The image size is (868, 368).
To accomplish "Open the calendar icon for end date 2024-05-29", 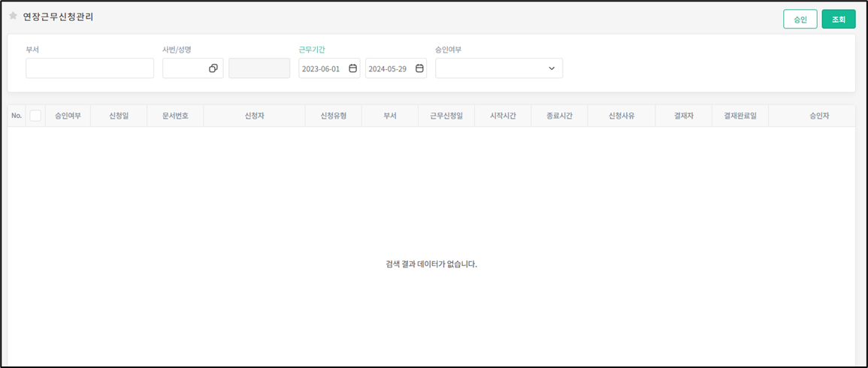I will pos(419,68).
